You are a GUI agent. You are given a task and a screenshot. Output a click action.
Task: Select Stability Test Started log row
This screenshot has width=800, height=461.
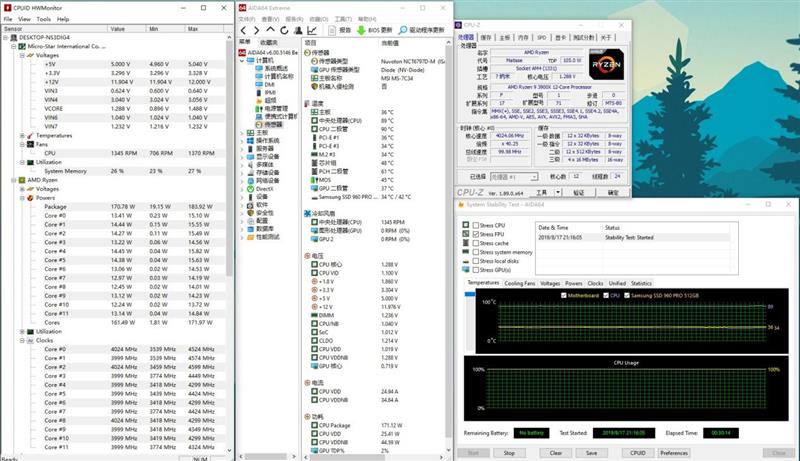[635, 237]
